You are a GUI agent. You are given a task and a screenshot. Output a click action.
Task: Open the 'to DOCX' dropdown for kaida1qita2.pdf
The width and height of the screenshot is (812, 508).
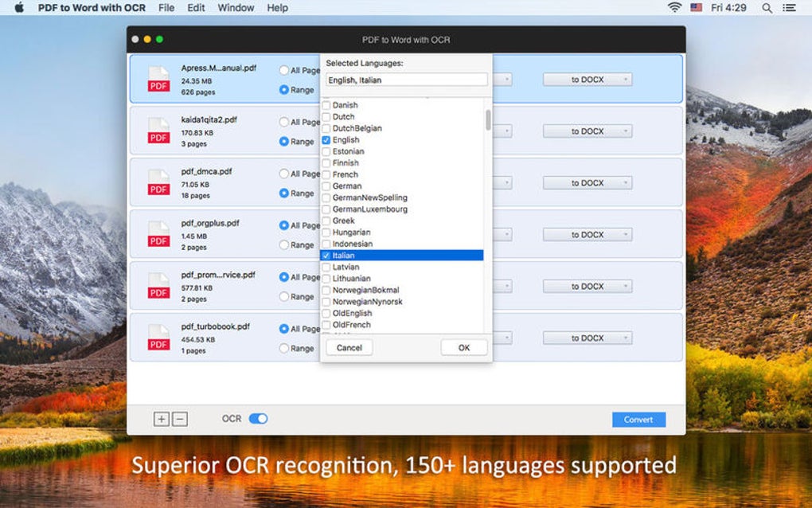[588, 131]
